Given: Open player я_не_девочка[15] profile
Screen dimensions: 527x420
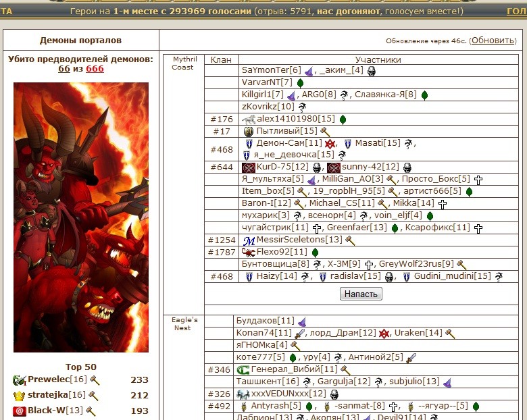Looking at the screenshot, I should (294, 155).
